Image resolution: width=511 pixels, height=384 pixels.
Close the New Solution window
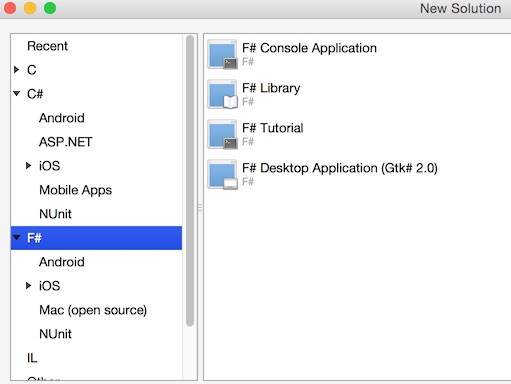(10, 8)
